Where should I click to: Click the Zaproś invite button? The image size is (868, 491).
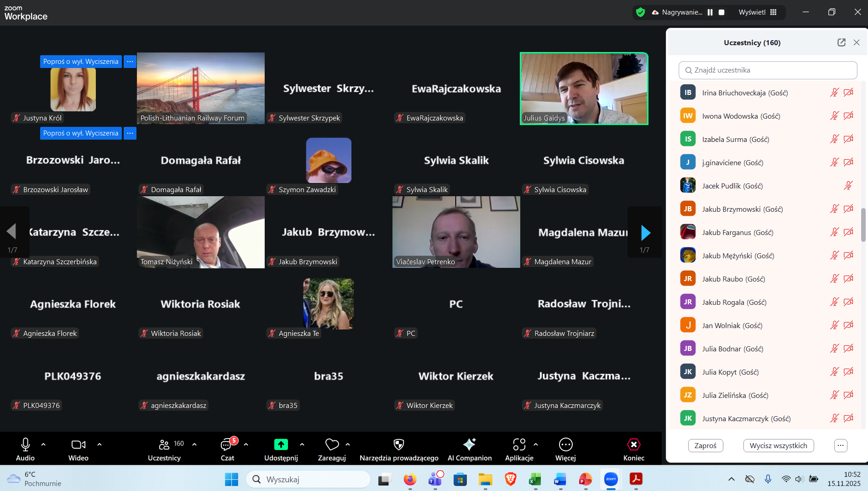(x=705, y=445)
